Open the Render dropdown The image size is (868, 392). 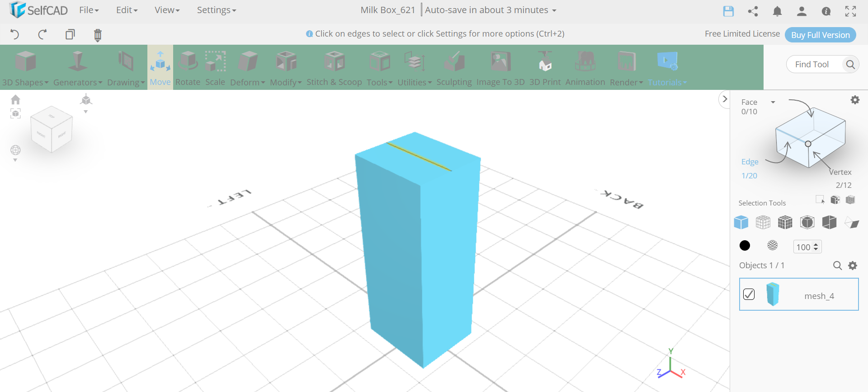(626, 68)
